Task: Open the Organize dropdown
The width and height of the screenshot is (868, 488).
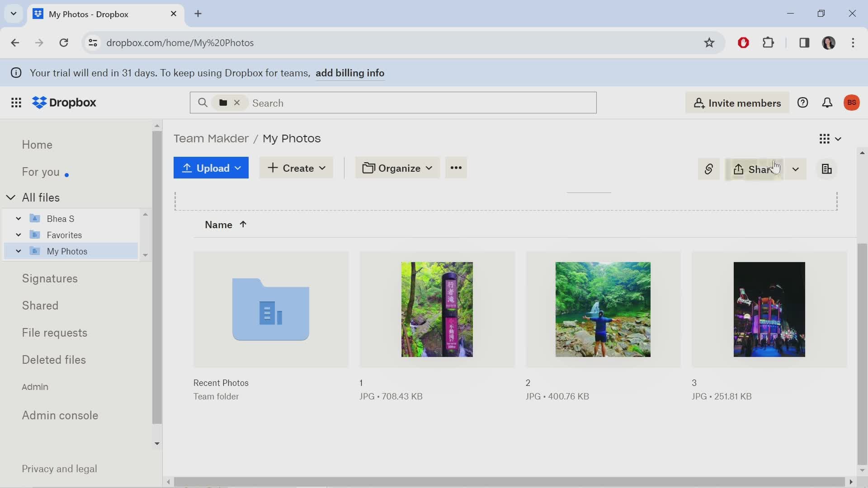Action: click(x=397, y=168)
